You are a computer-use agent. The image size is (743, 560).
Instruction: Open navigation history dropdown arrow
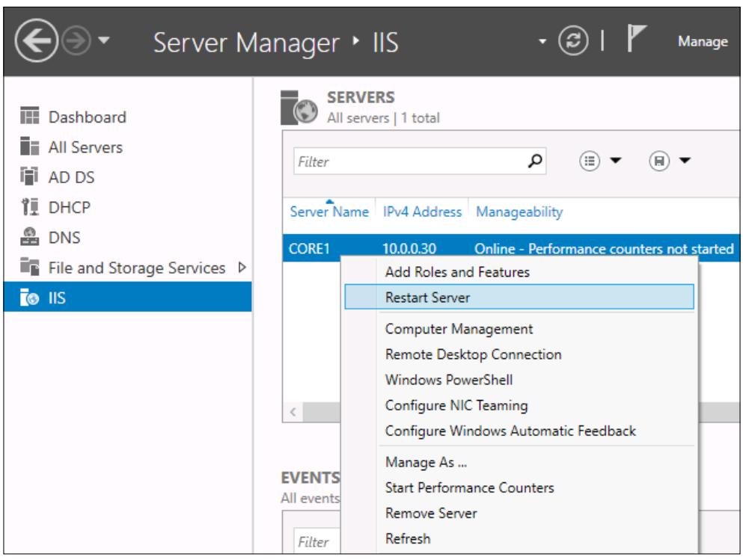(x=104, y=40)
